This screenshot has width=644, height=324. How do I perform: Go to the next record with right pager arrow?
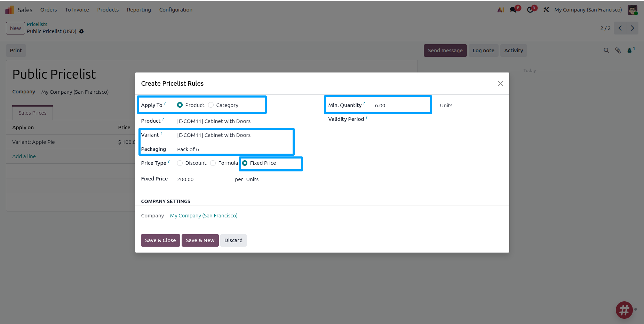coord(632,28)
